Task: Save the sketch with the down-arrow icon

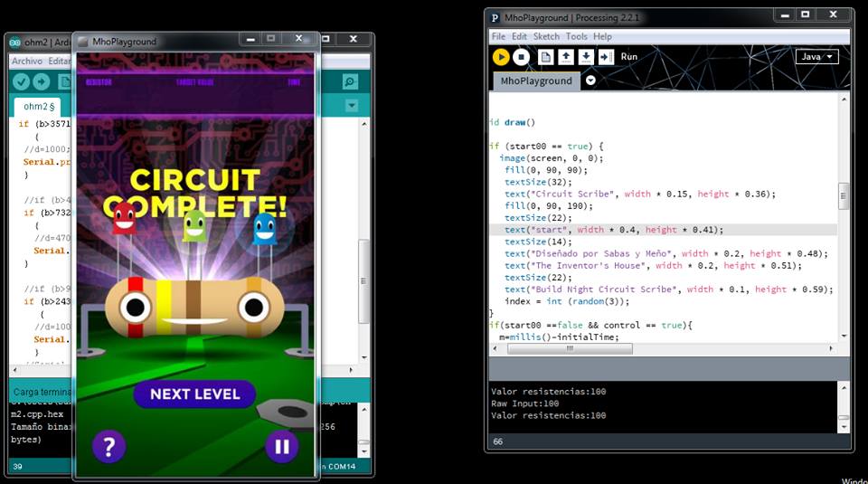Action: click(586, 57)
